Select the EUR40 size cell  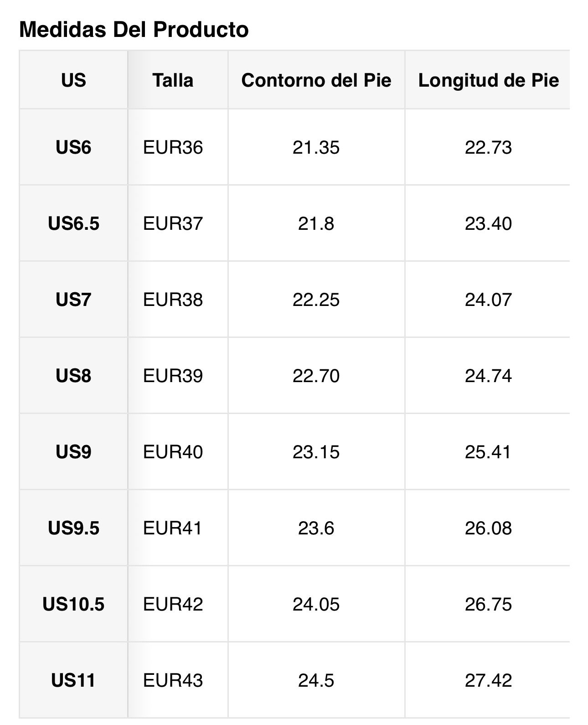[x=173, y=452]
